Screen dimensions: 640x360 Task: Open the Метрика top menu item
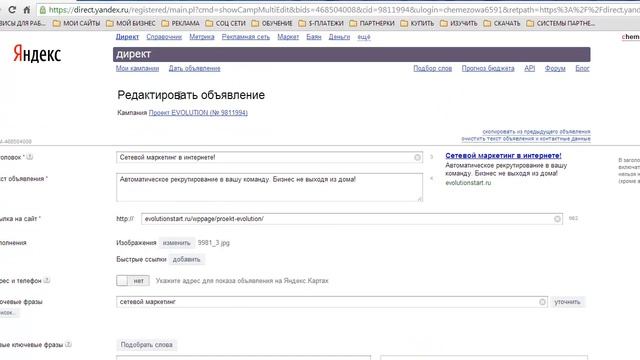click(202, 37)
